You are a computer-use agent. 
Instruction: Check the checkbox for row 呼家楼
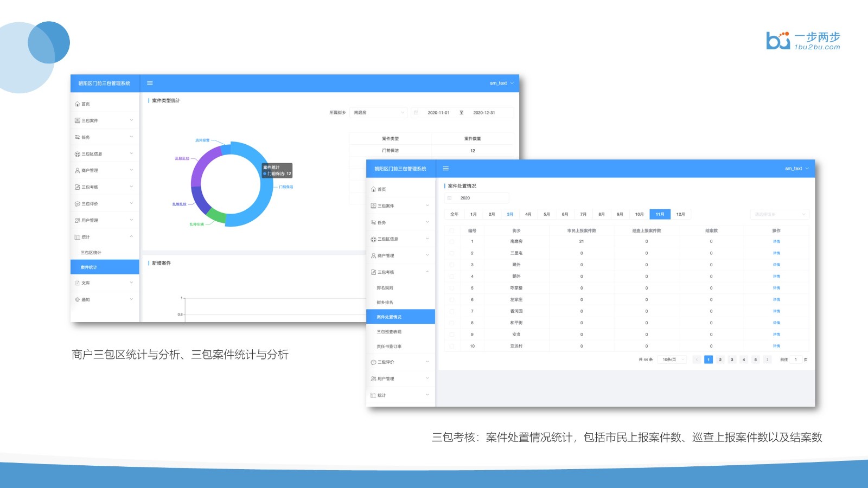[451, 288]
